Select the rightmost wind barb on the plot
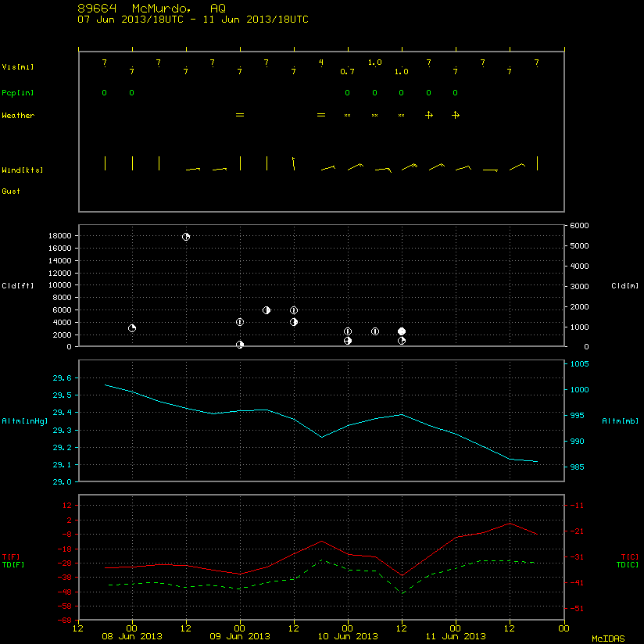 click(537, 163)
